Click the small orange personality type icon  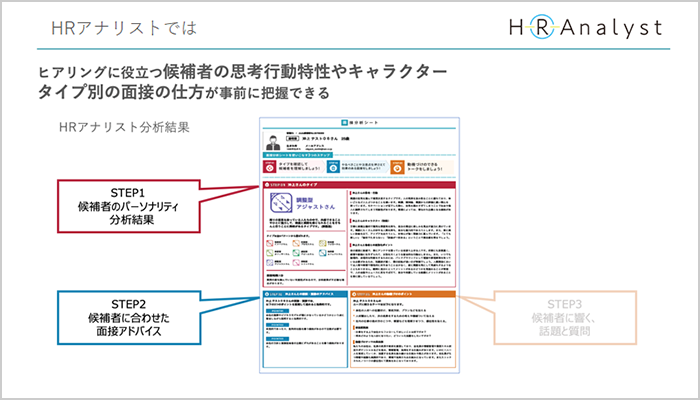click(x=296, y=243)
